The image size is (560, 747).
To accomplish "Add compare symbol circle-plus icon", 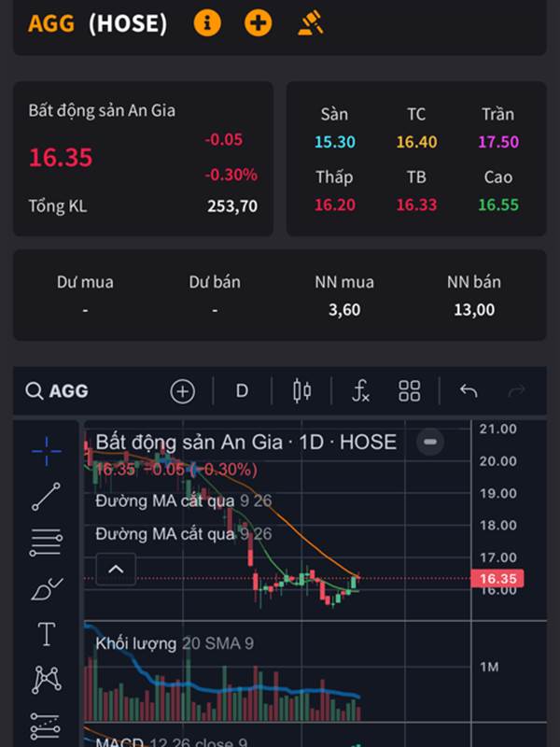I will 183,391.
